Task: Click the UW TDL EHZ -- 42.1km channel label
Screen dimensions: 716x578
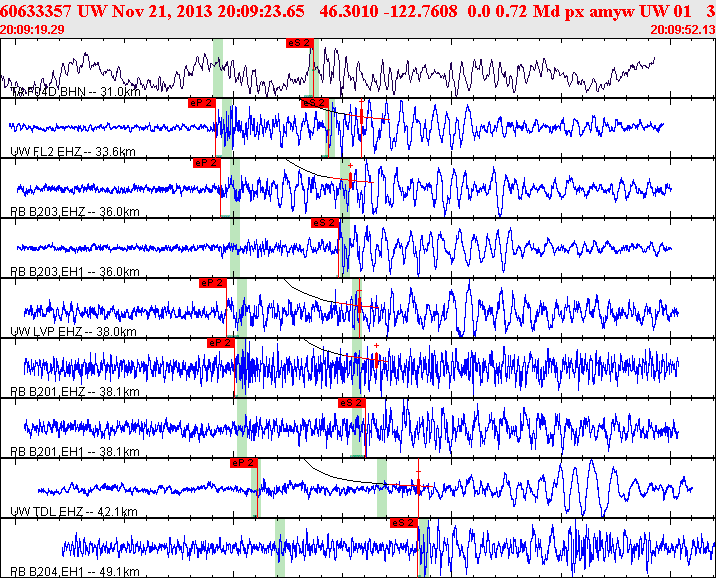Action: [x=74, y=512]
